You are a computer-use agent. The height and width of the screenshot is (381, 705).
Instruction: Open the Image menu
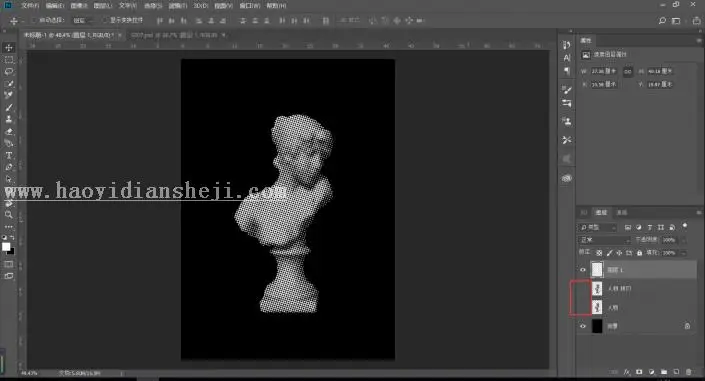[x=79, y=6]
